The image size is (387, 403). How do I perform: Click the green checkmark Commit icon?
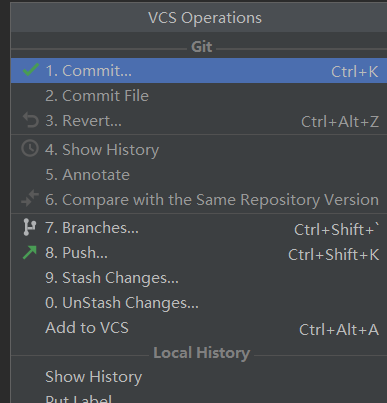pos(31,70)
